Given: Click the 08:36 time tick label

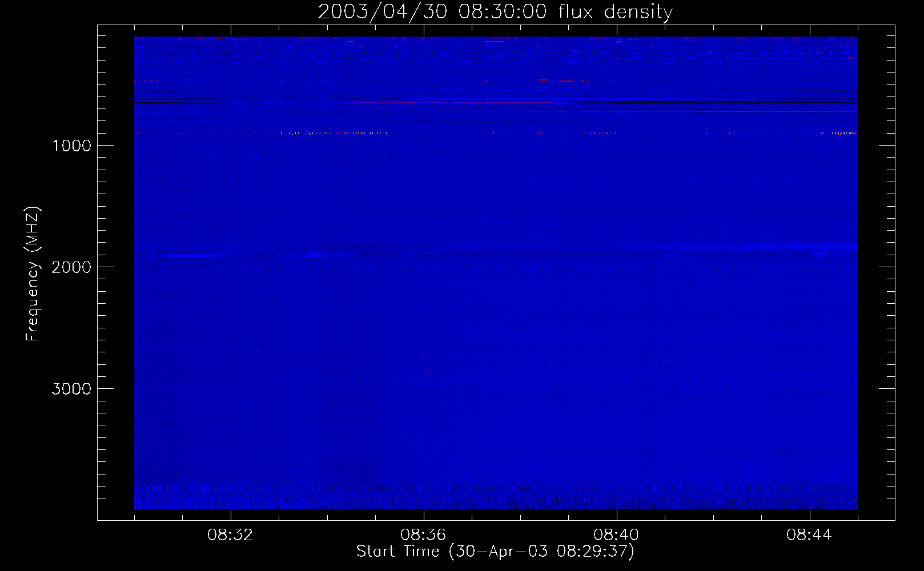Looking at the screenshot, I should pos(423,535).
